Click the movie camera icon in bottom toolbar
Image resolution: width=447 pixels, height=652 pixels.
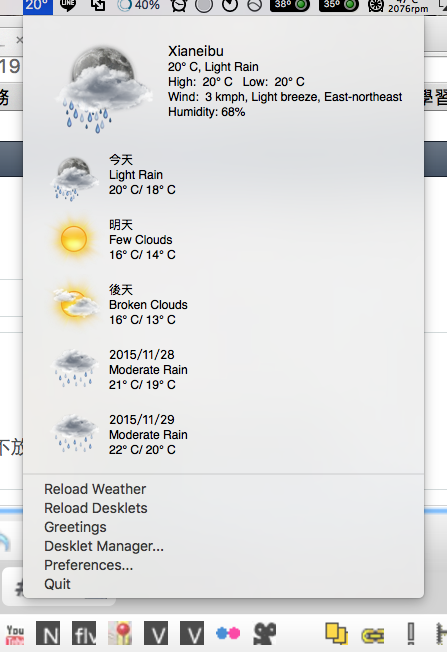click(x=265, y=634)
